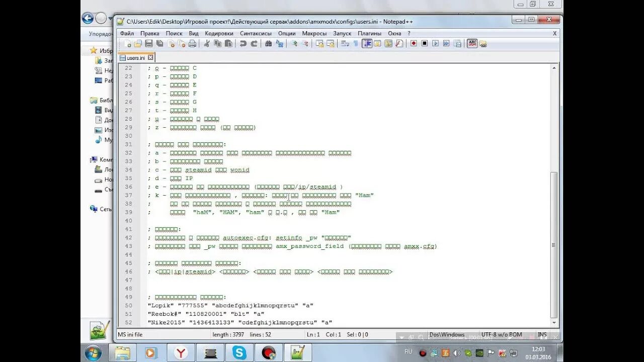Click Упорядочить button in Explorer window
Viewport: 644px width, 362px height.
pos(100,34)
